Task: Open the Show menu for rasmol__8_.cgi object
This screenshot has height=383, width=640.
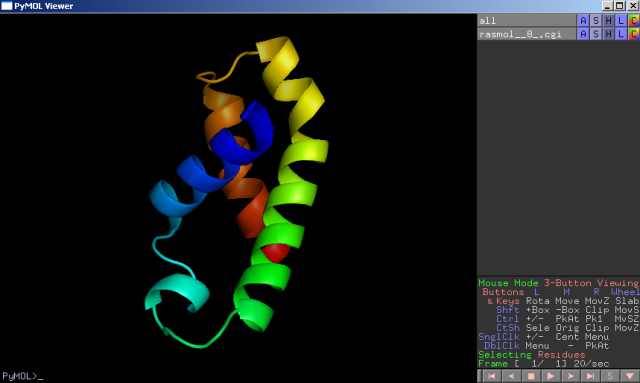Action: pyautogui.click(x=596, y=34)
